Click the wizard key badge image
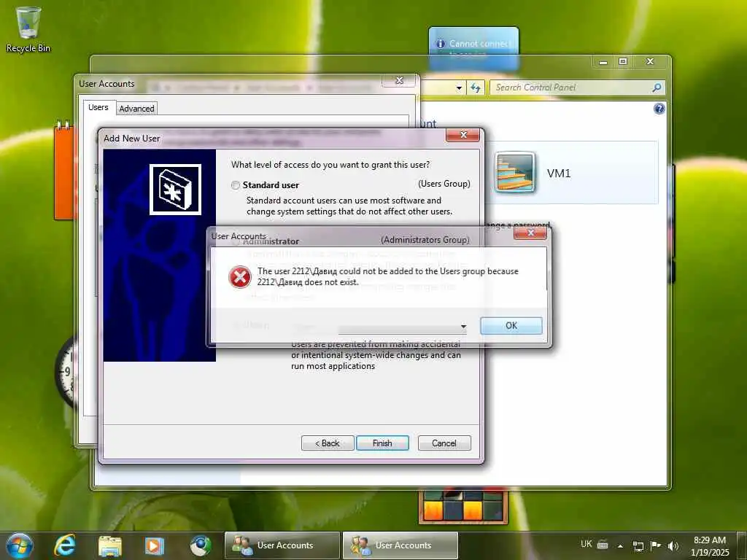Viewport: 747px width, 560px height. (175, 190)
